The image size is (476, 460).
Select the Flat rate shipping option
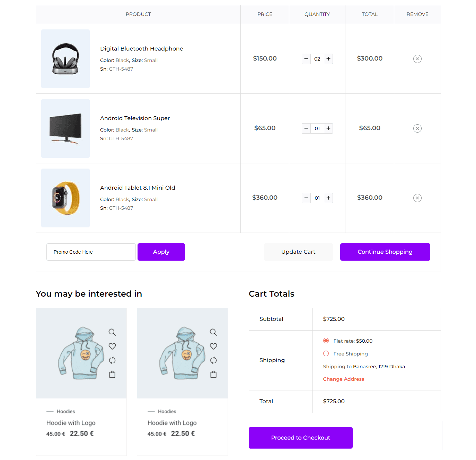point(326,341)
